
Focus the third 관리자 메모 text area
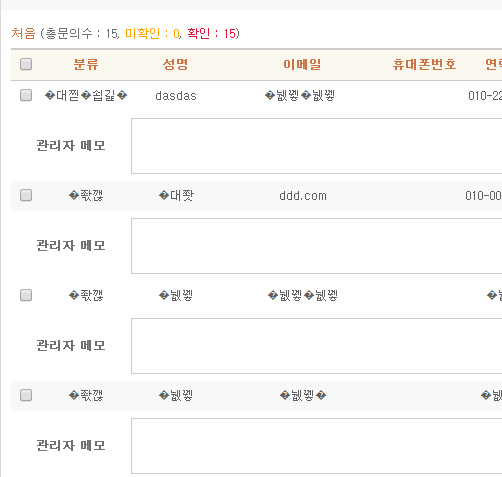(x=317, y=346)
